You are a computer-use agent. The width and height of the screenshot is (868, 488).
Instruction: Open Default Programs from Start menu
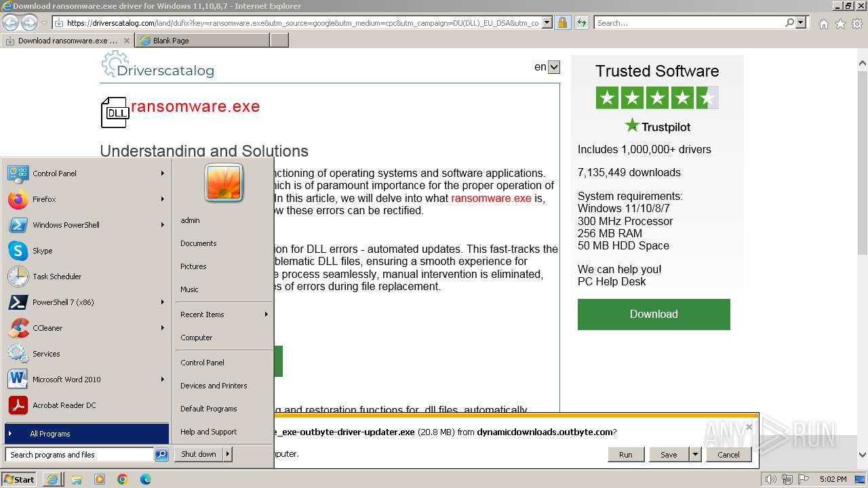209,409
